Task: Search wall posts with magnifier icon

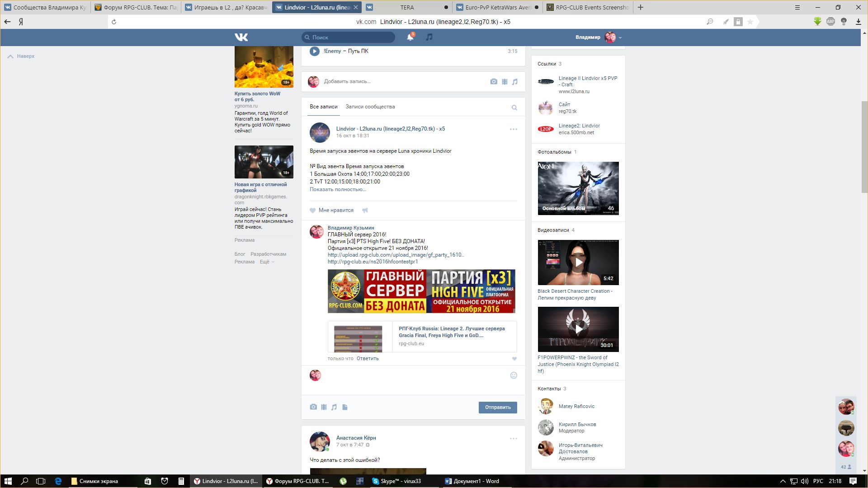Action: (x=514, y=108)
